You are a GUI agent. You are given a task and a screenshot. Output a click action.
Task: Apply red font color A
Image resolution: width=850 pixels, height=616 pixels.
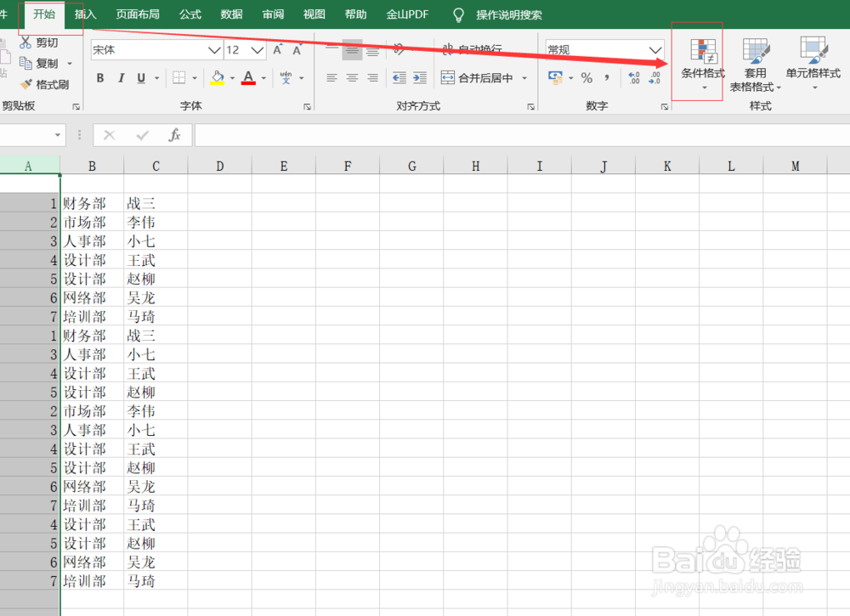point(248,78)
